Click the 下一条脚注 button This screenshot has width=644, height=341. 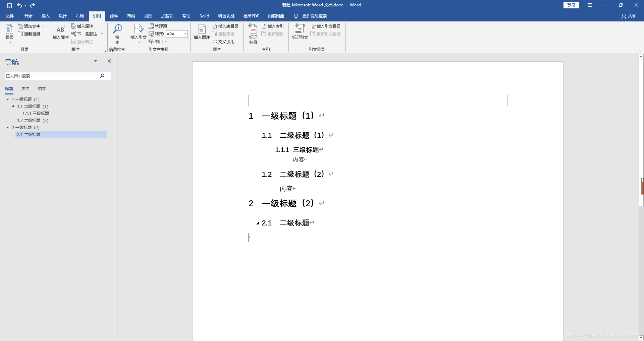pos(84,34)
